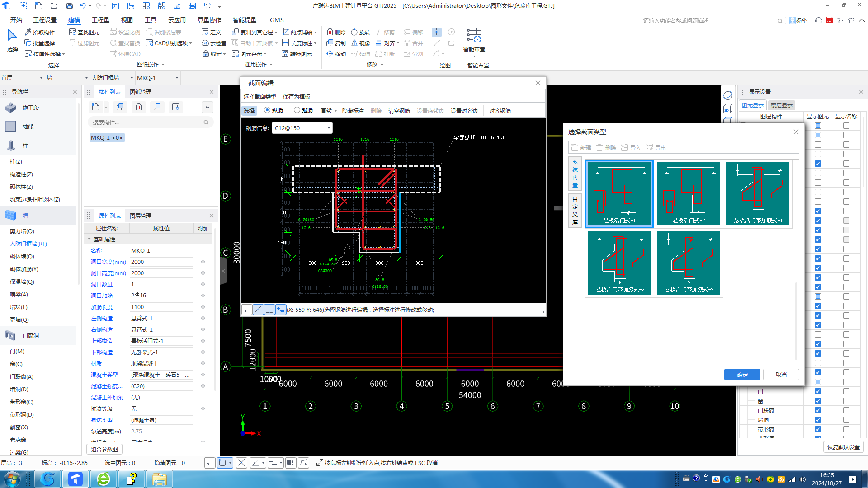Select the 悬板活门带加腋式-3 section thumbnail
868x488 pixels.
(x=689, y=263)
